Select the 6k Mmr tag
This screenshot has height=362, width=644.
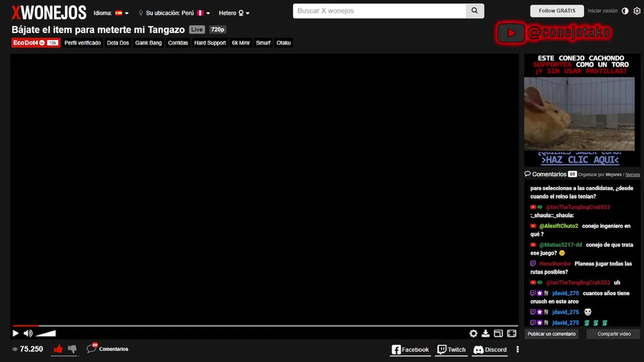point(241,43)
